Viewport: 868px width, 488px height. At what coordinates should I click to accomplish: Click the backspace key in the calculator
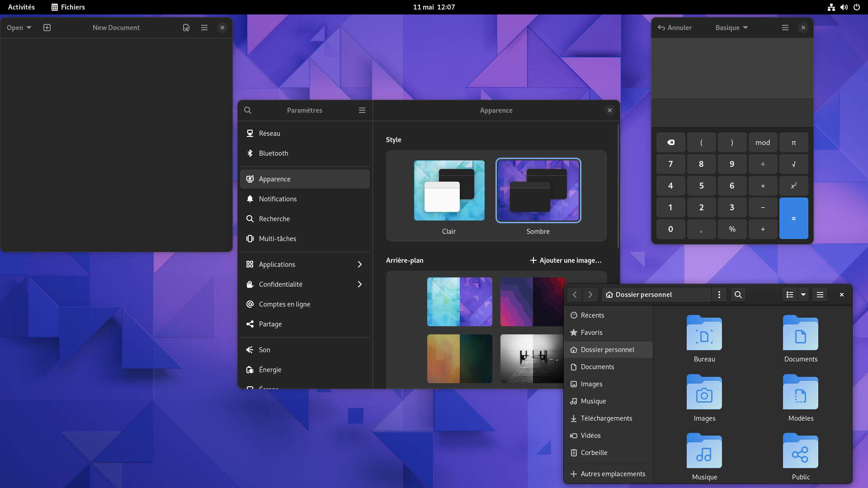click(x=670, y=142)
